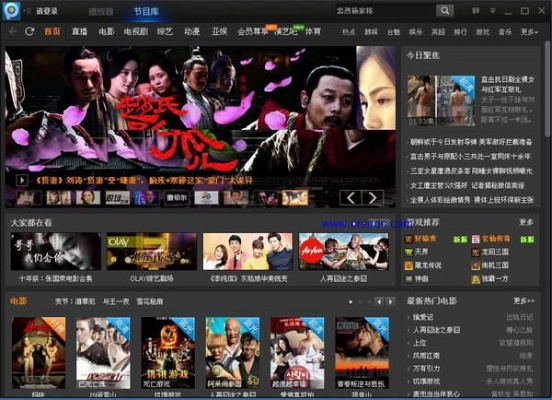Open the 体育 navigation item
The image size is (552, 400).
(x=313, y=31)
